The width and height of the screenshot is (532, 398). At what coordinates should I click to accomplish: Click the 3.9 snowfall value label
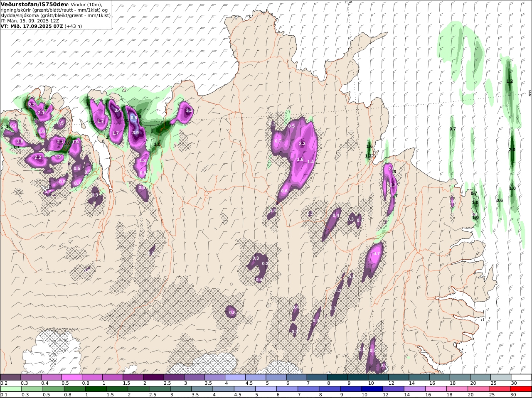[135, 133]
